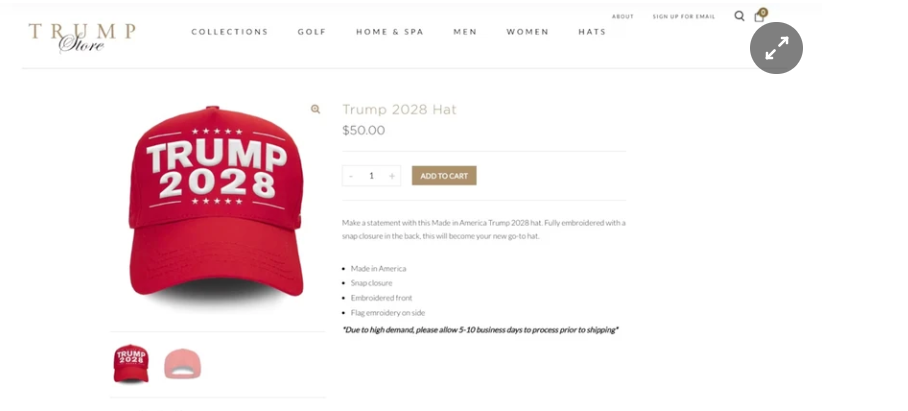This screenshot has height=411, width=908.
Task: Open the Home & Spa menu
Action: (390, 32)
